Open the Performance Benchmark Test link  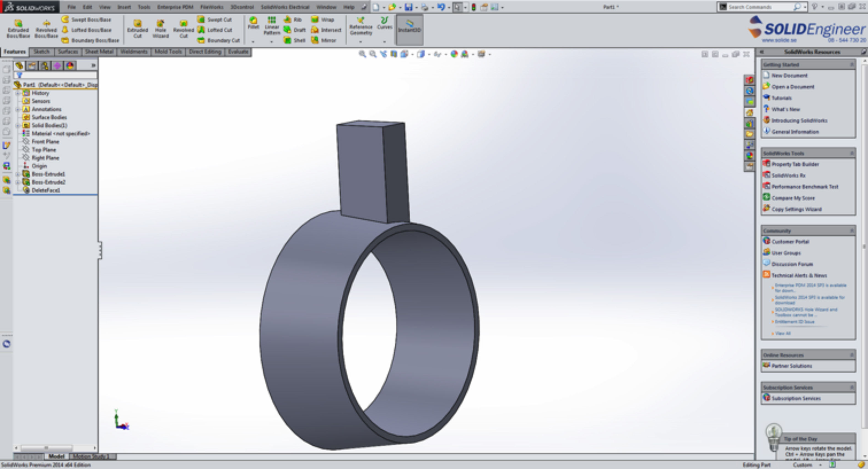coord(805,187)
